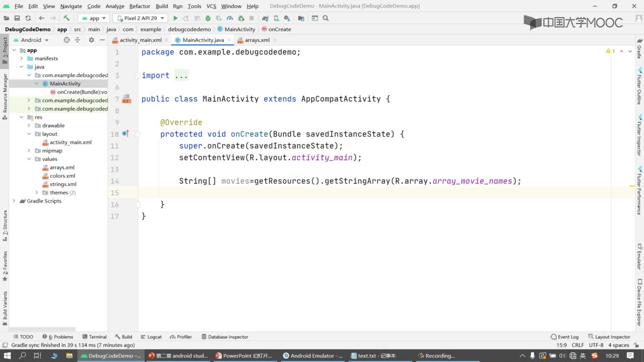
Task: Open the Android project view dropdown
Action: (x=31, y=40)
